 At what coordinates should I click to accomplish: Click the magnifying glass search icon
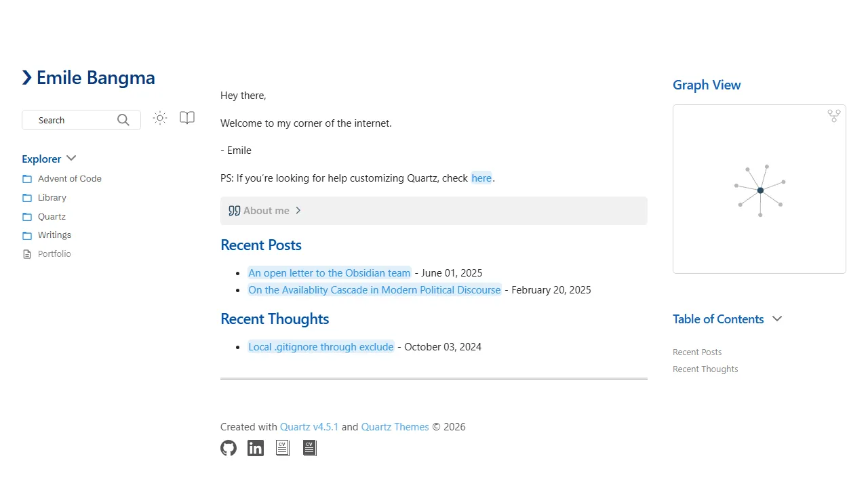[x=123, y=119]
